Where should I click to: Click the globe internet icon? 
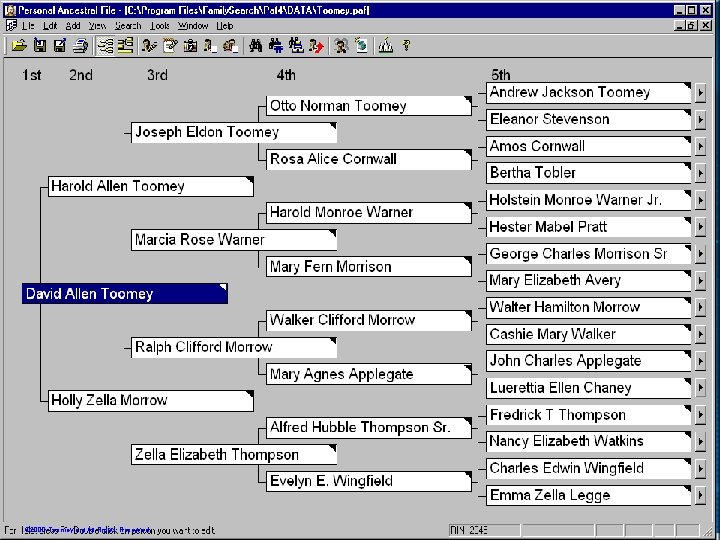(x=361, y=45)
